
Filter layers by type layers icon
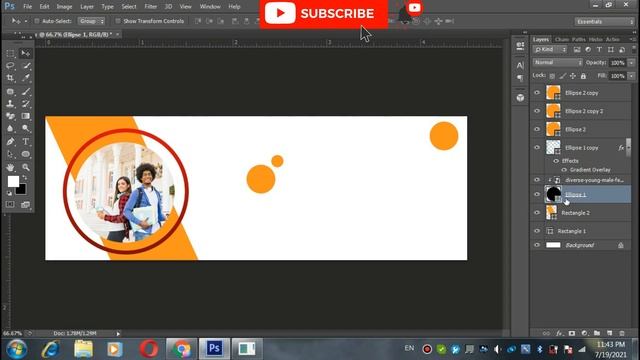point(599,50)
